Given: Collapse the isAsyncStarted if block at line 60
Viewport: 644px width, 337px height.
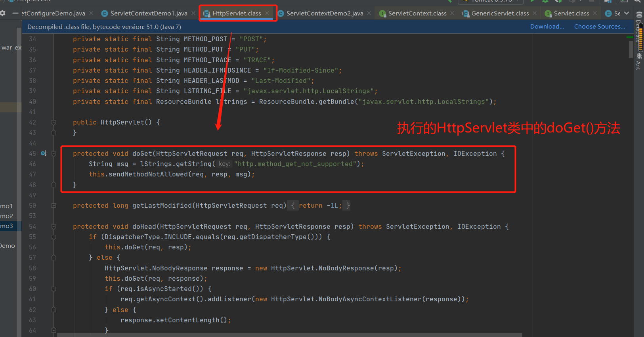Looking at the screenshot, I should point(54,289).
